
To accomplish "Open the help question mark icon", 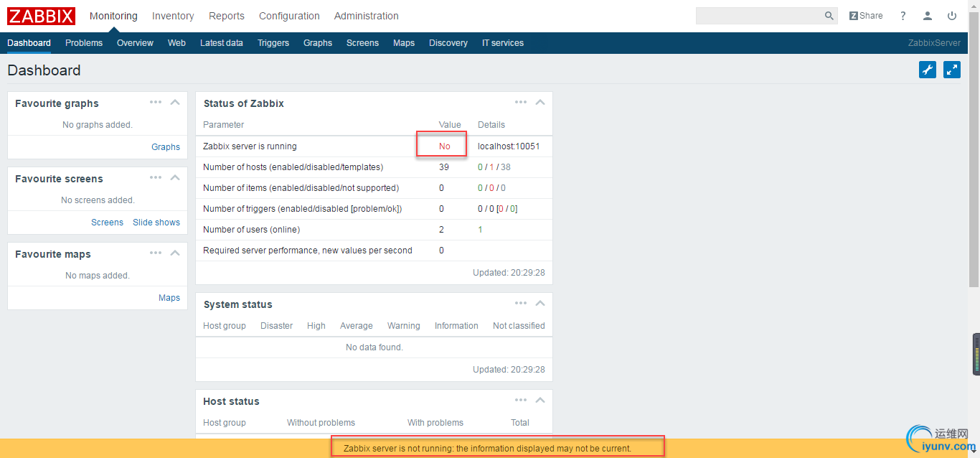I will tap(903, 16).
